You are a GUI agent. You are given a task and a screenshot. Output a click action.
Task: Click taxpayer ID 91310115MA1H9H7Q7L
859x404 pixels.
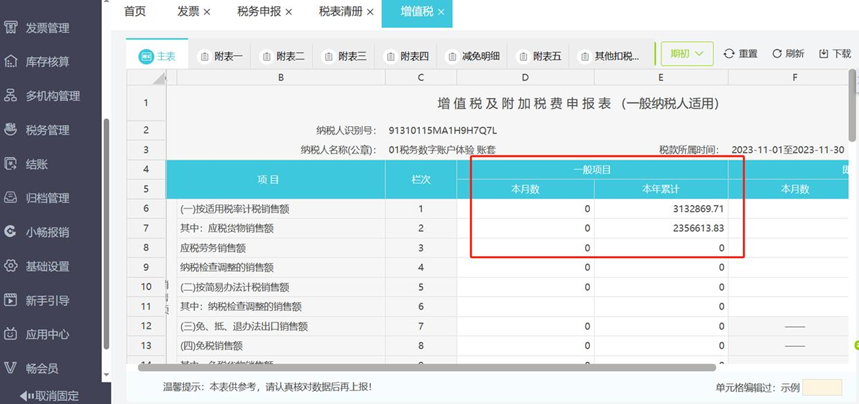443,130
